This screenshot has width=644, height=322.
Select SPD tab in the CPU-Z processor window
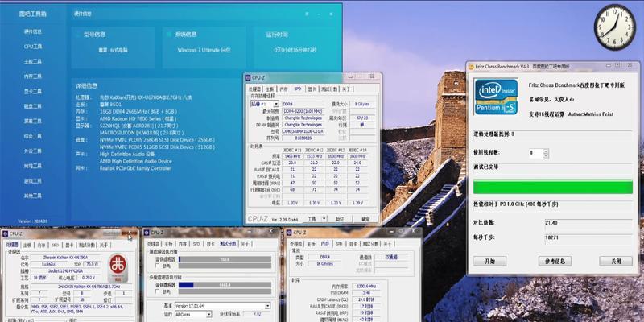click(x=55, y=245)
